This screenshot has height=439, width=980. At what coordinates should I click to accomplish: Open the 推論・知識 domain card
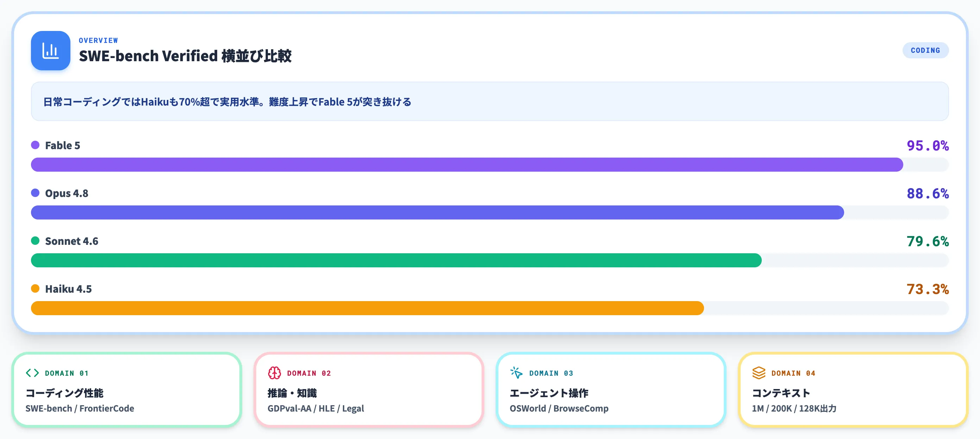click(x=369, y=390)
